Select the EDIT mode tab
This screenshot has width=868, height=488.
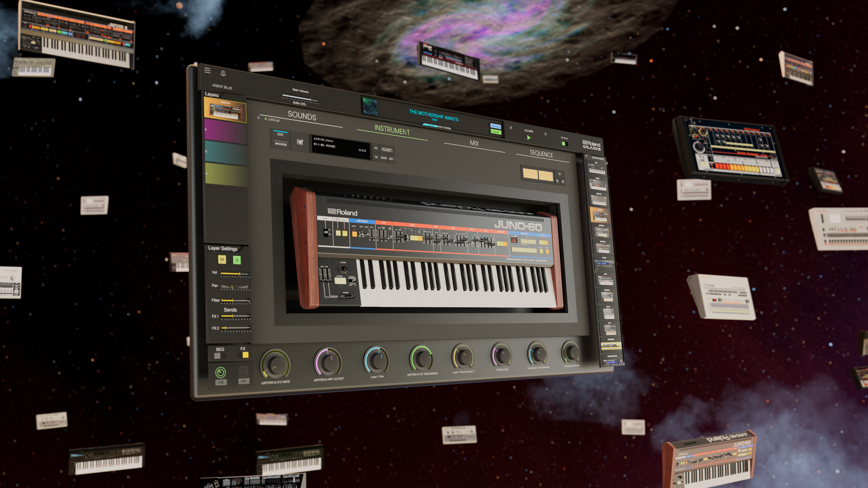(280, 134)
